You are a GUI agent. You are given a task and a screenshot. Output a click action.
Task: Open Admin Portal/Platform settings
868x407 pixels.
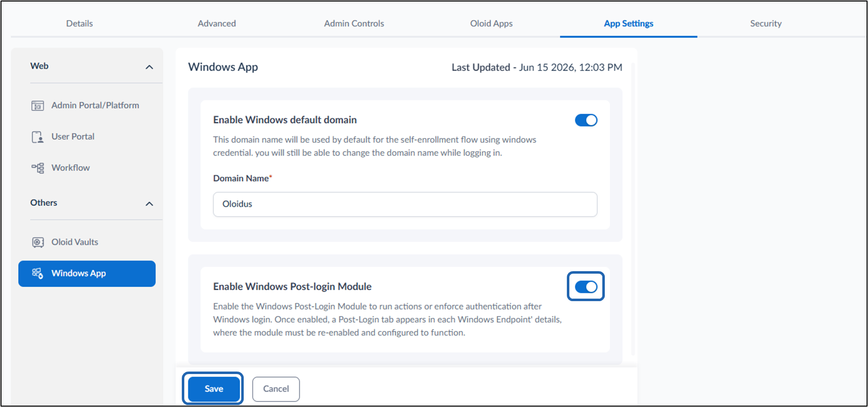(x=87, y=105)
